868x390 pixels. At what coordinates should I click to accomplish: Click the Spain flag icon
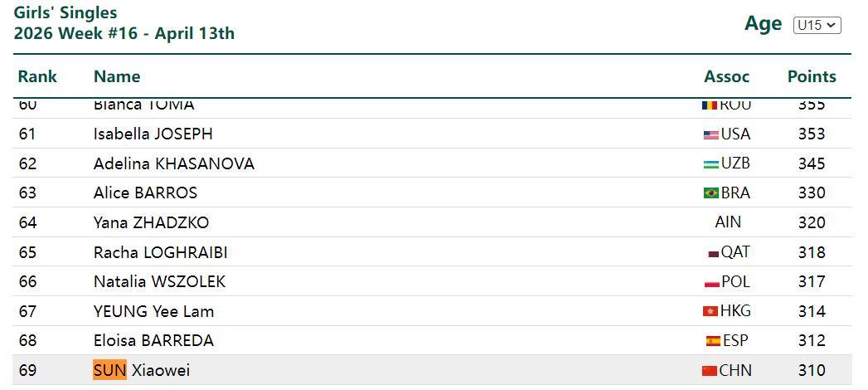pyautogui.click(x=713, y=341)
